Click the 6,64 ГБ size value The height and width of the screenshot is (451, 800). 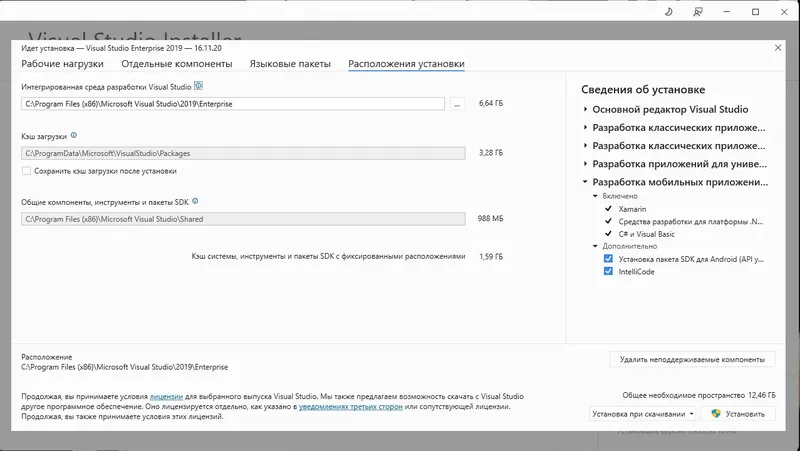point(491,103)
